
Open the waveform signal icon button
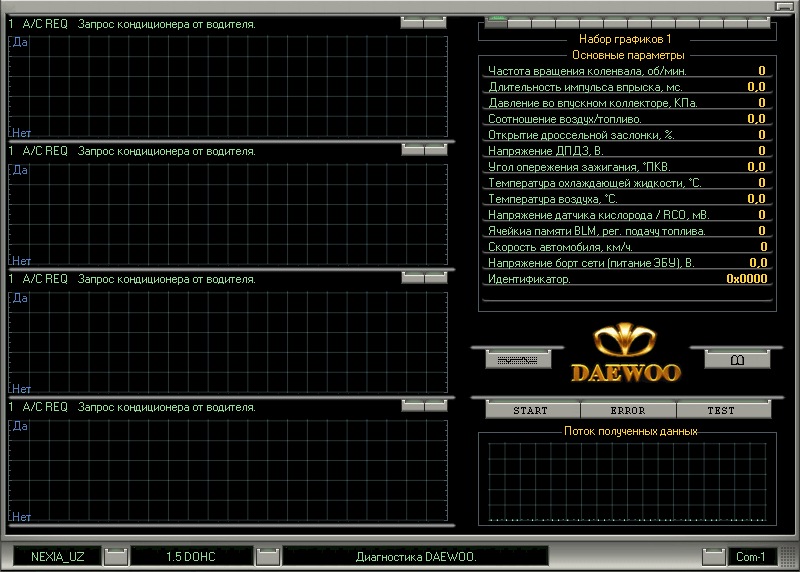click(x=518, y=360)
